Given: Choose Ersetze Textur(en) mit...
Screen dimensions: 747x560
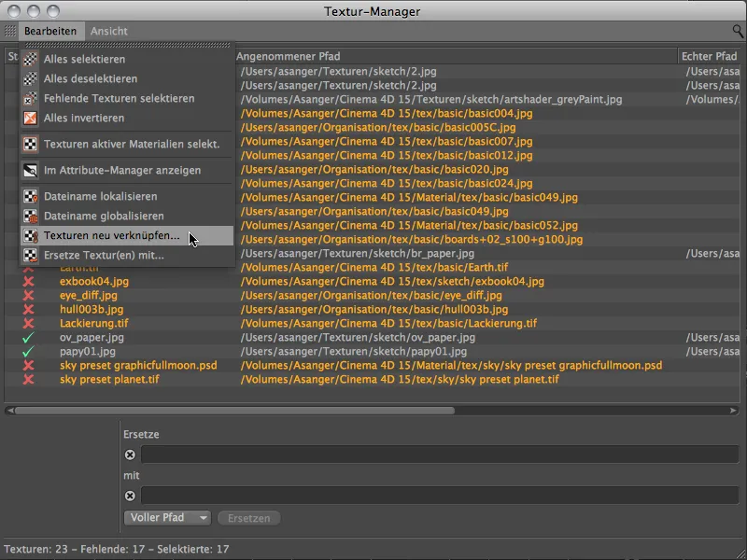Looking at the screenshot, I should point(127,255).
